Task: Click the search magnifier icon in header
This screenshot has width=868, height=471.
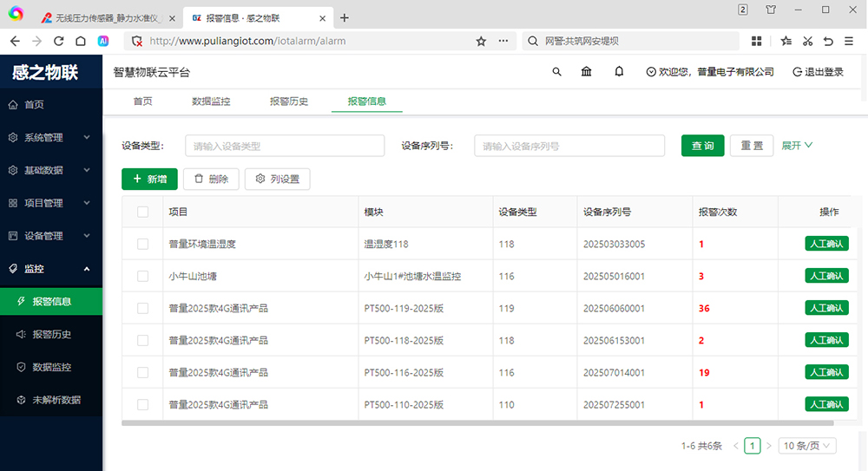Action: coord(557,72)
